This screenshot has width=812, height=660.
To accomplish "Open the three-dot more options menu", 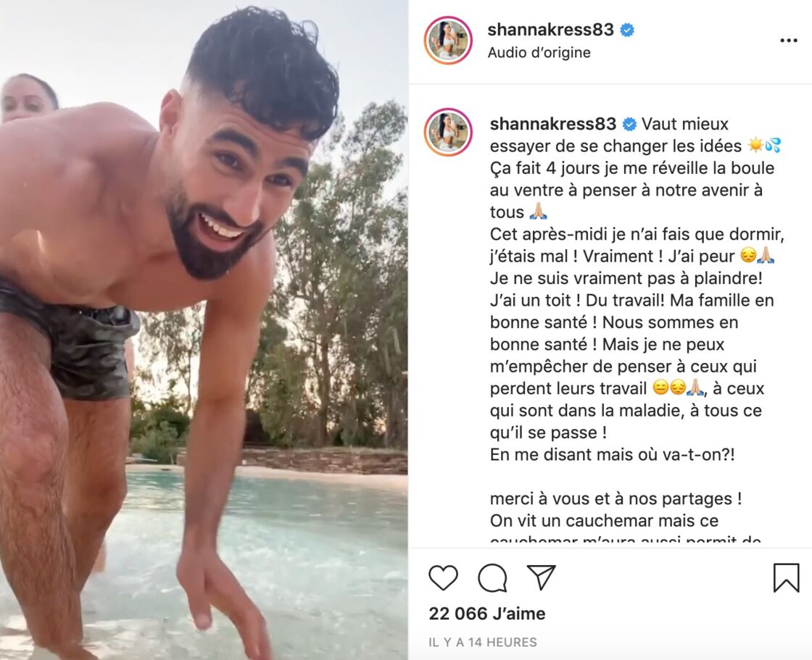I will click(789, 41).
